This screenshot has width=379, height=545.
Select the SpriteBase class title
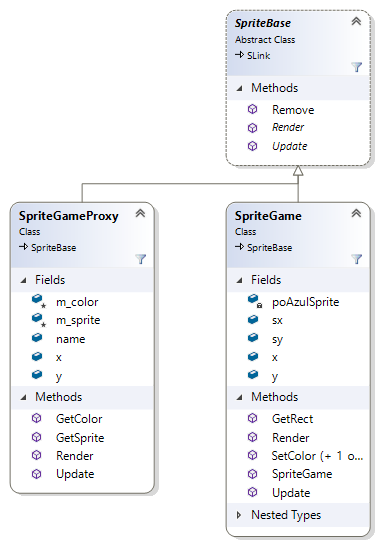tap(263, 23)
